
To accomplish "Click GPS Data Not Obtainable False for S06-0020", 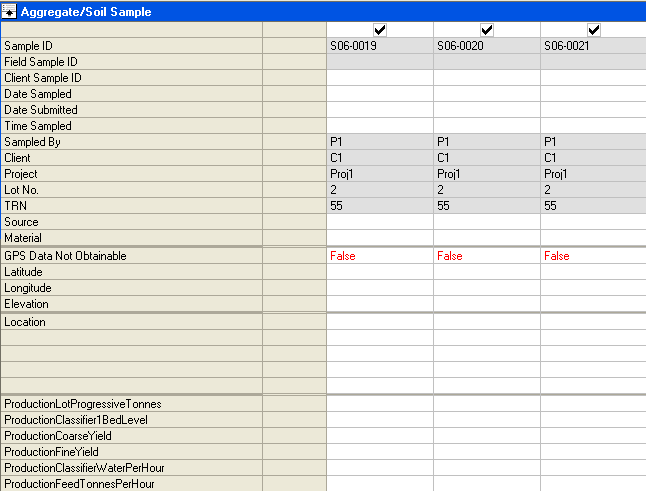I will point(486,256).
